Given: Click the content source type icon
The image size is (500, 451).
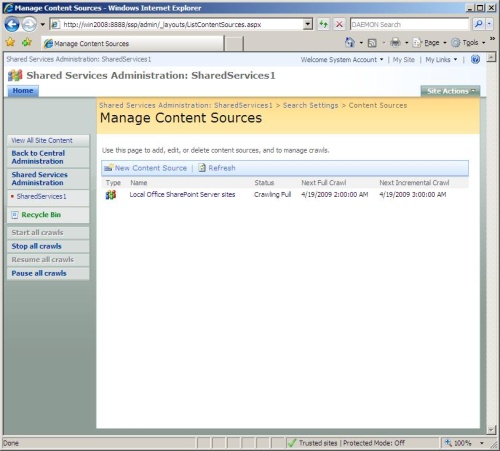Looking at the screenshot, I should [111, 195].
